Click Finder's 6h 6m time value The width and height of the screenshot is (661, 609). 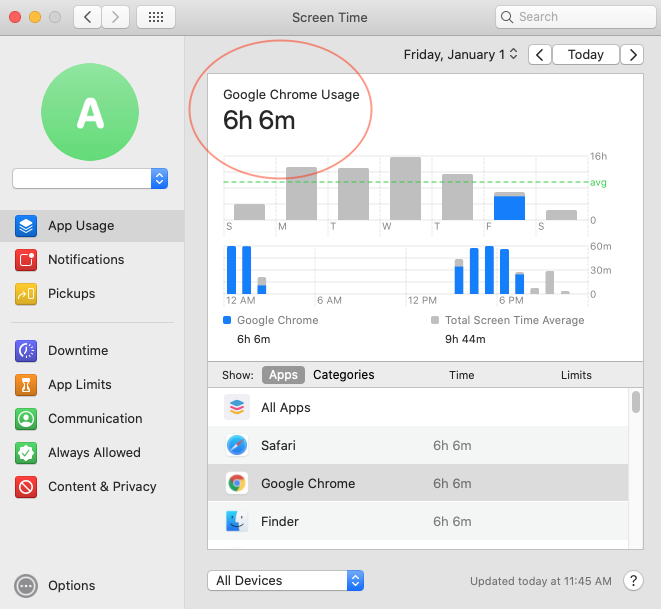(452, 521)
